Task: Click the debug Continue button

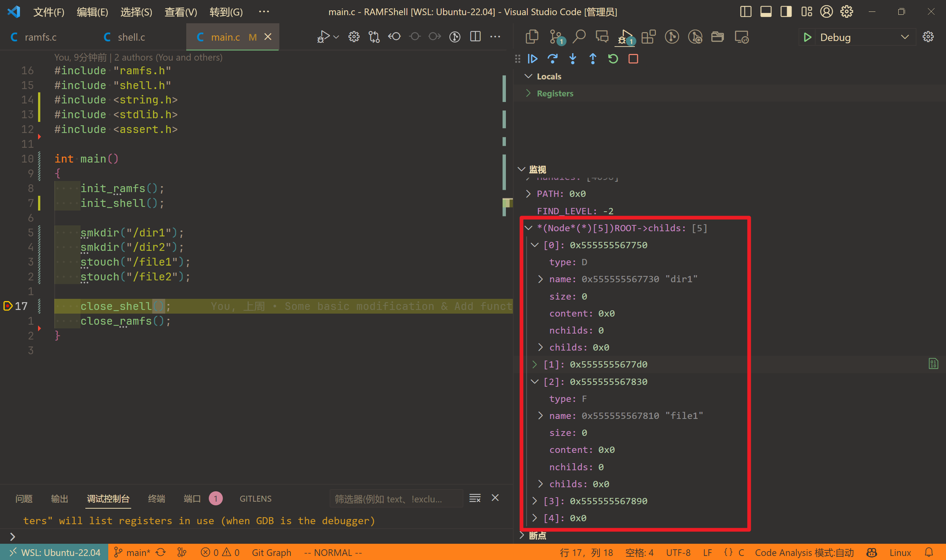Action: pos(532,59)
